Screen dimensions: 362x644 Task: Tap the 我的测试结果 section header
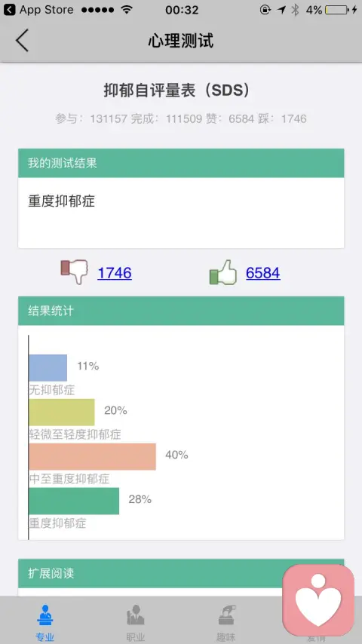pos(181,163)
